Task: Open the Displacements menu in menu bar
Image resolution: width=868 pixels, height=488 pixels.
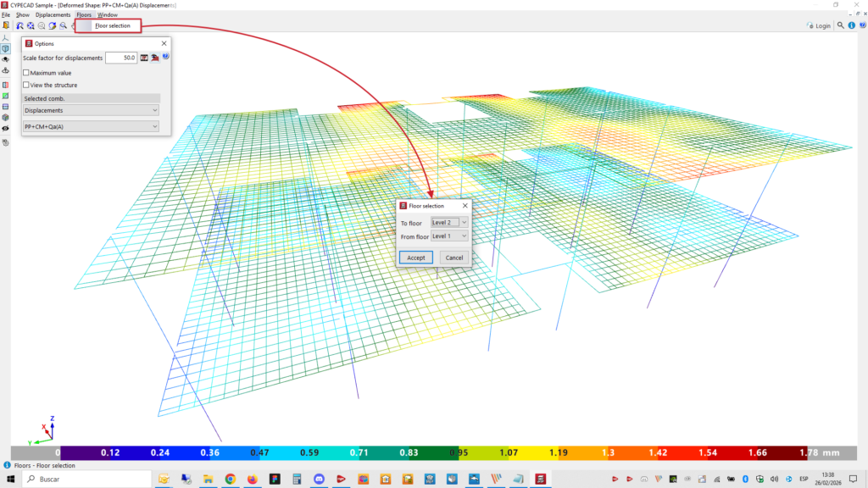Action: coord(53,15)
